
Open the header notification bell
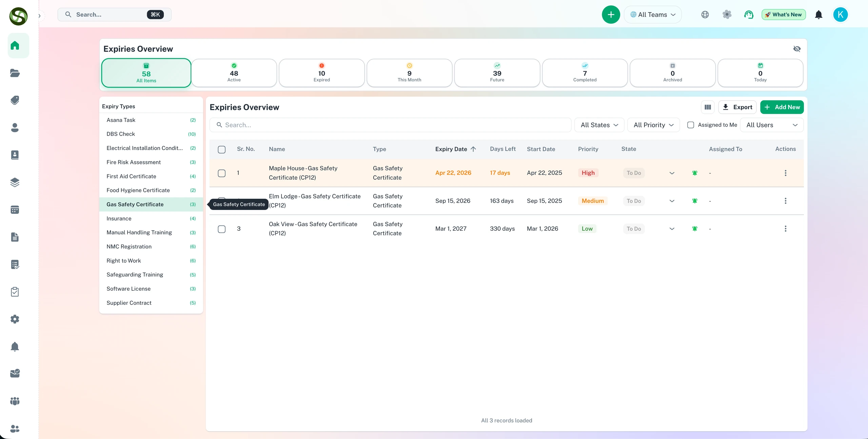point(819,15)
